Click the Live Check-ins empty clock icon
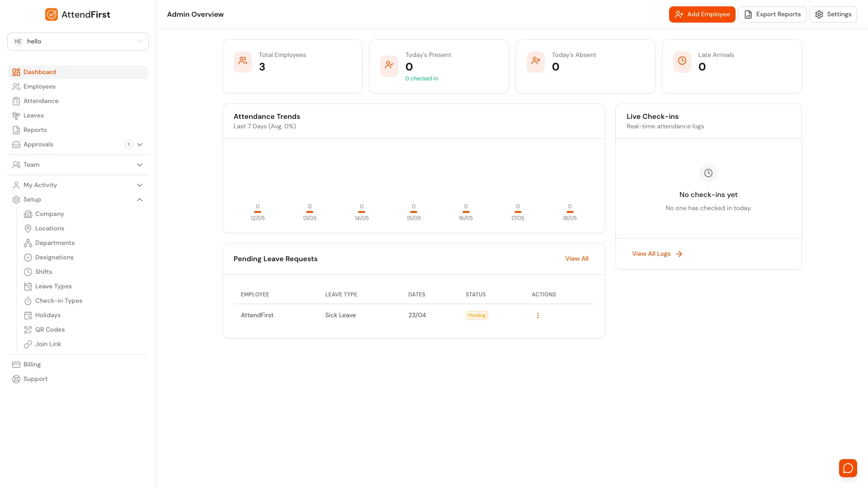The height and width of the screenshot is (488, 868). point(708,173)
